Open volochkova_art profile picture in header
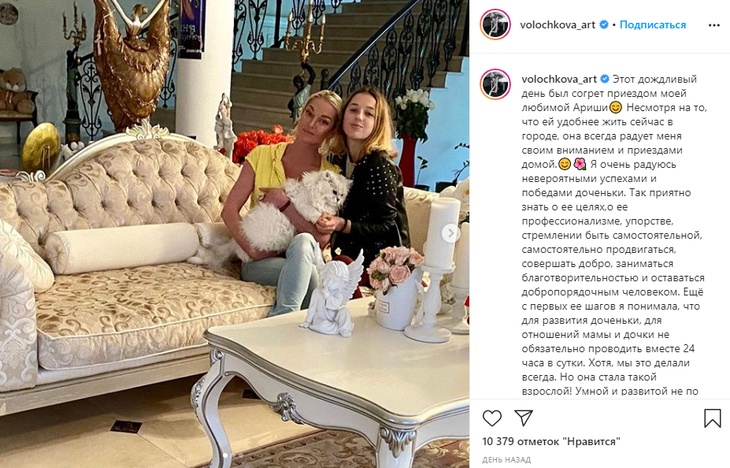The height and width of the screenshot is (468, 730). click(495, 25)
